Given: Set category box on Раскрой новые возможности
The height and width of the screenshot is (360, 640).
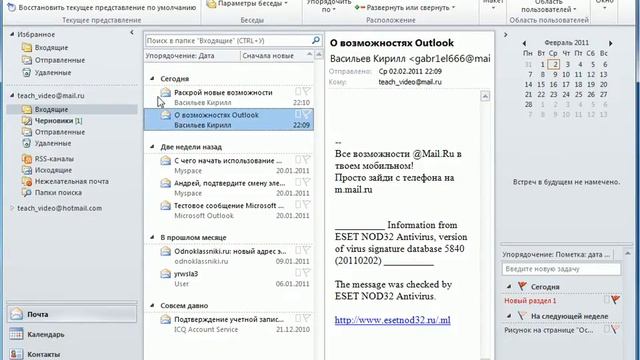Looking at the screenshot, I should pyautogui.click(x=298, y=91).
